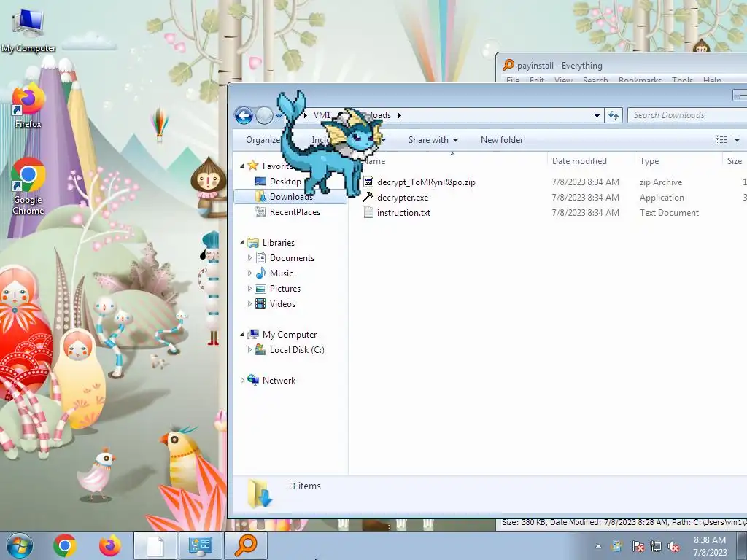The height and width of the screenshot is (560, 747).
Task: Expand the Videos library node
Action: [249, 303]
